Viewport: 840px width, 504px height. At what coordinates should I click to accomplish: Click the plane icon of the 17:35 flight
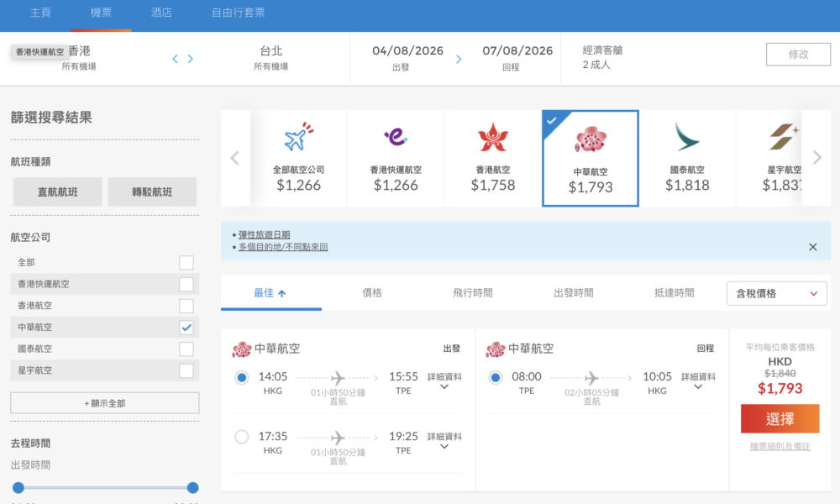338,438
